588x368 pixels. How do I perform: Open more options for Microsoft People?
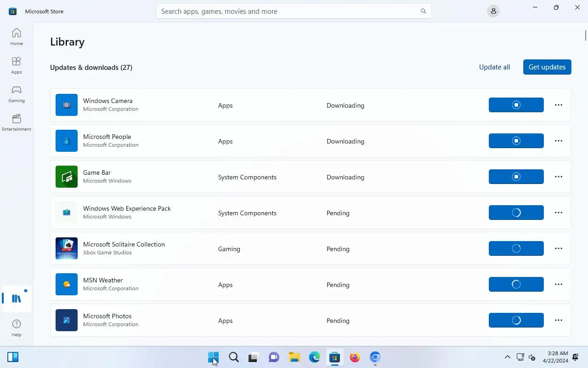pyautogui.click(x=559, y=141)
